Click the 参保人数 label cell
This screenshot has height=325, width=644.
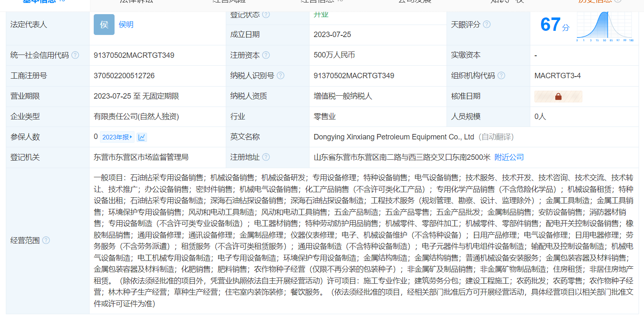(48, 137)
